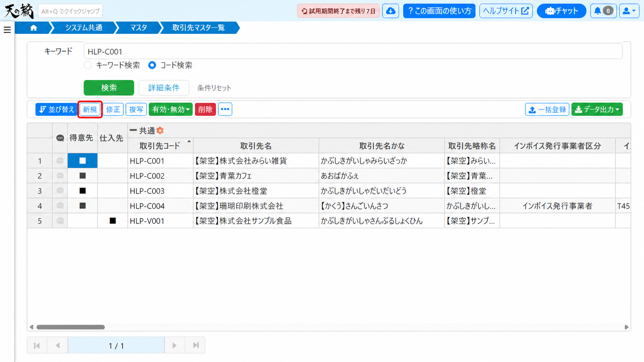Click the Alt+Q quick jump field
Image resolution: width=644 pixels, height=362 pixels.
point(70,11)
